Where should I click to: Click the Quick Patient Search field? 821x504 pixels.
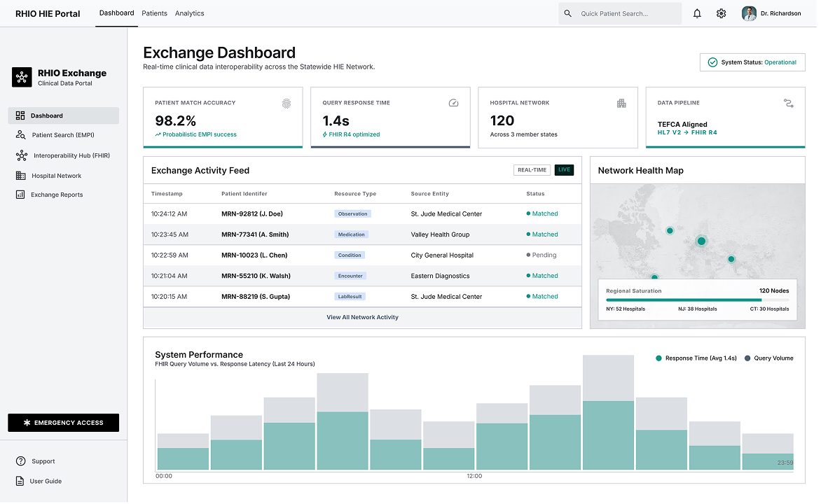click(x=623, y=13)
